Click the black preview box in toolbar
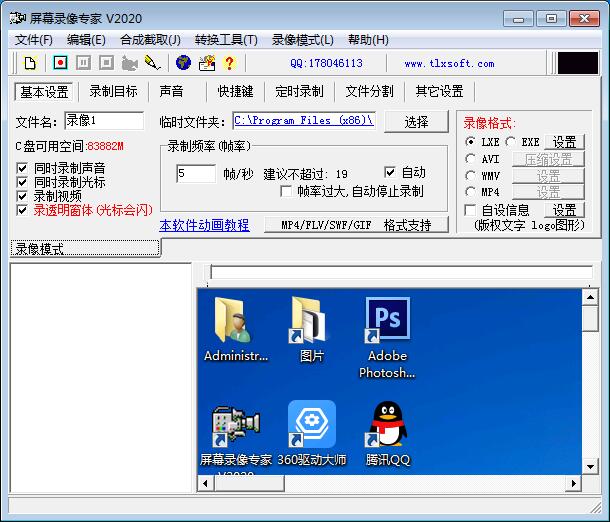The image size is (610, 522). 578,63
